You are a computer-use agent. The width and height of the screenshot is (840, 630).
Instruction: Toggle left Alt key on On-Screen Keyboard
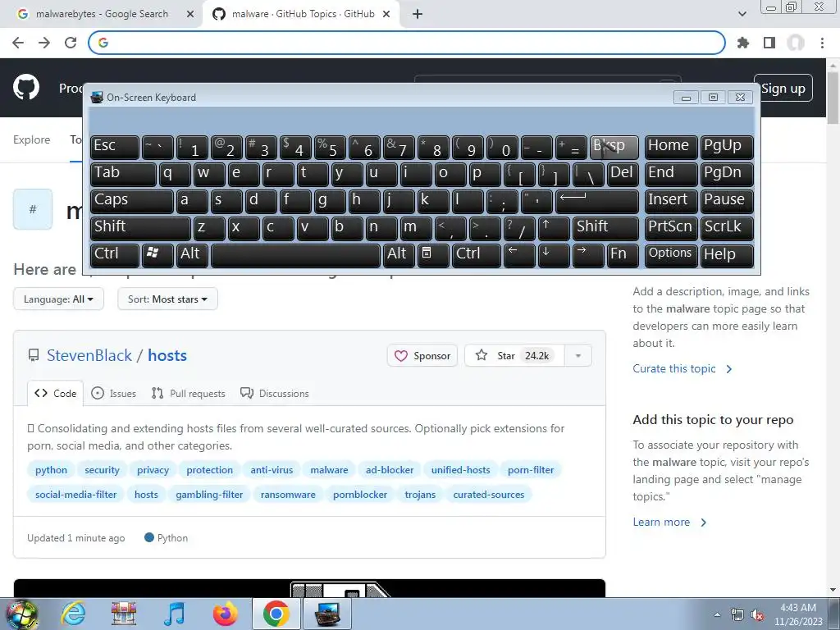tap(191, 254)
